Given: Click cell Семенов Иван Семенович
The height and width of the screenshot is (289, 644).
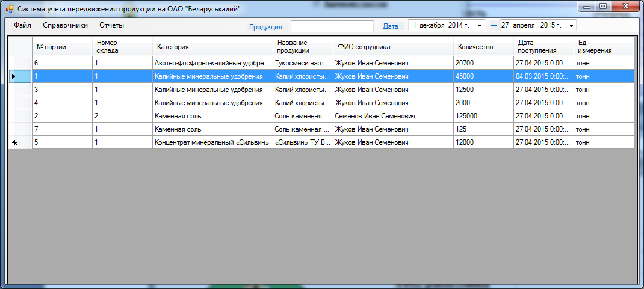Looking at the screenshot, I should pyautogui.click(x=393, y=116).
